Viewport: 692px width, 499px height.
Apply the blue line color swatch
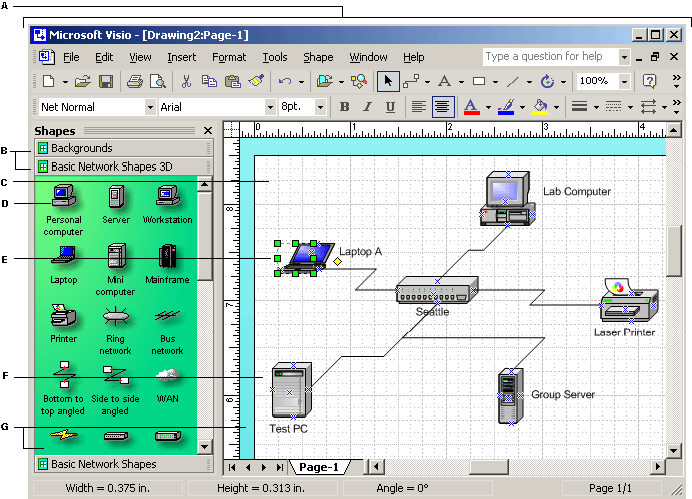click(506, 107)
